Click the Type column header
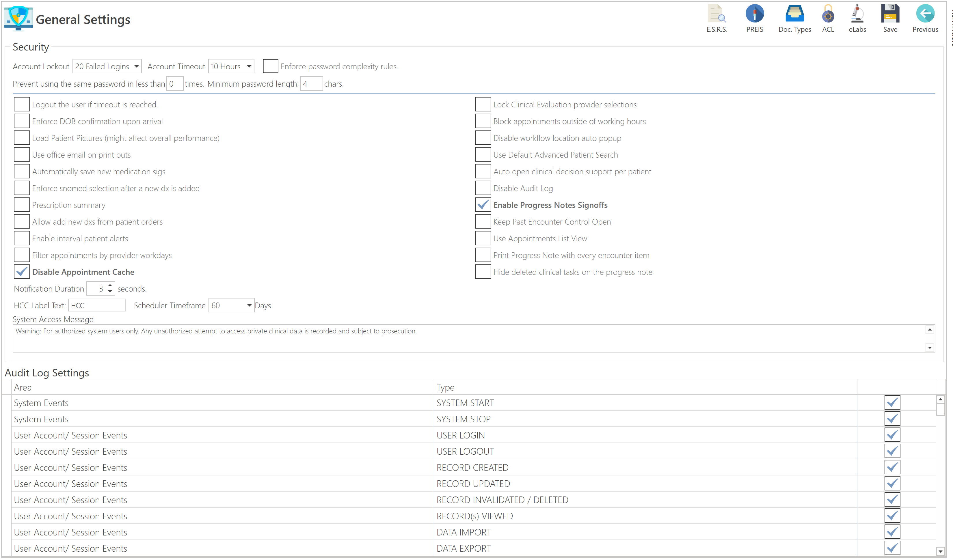953x560 pixels. tap(446, 388)
